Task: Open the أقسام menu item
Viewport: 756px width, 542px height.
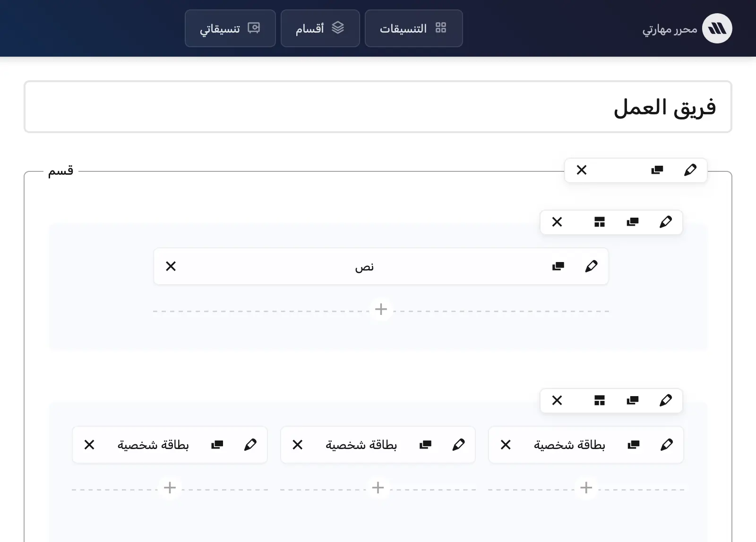Action: [x=320, y=28]
